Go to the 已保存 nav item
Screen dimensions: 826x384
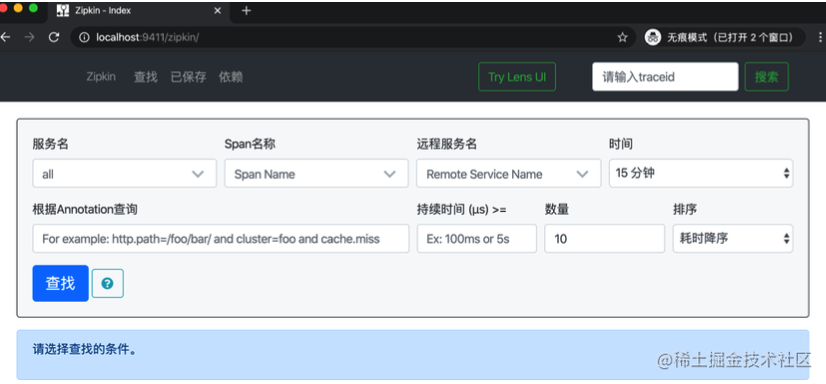[x=188, y=77]
